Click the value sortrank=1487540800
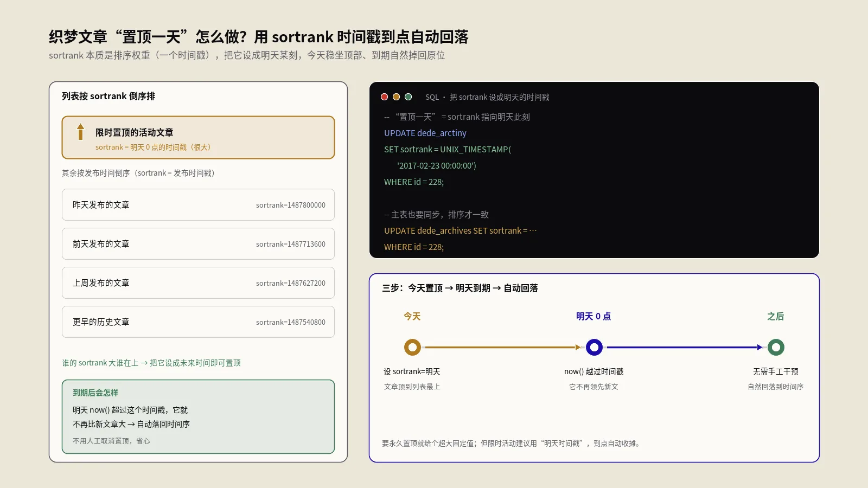The height and width of the screenshot is (488, 868). coord(291,322)
